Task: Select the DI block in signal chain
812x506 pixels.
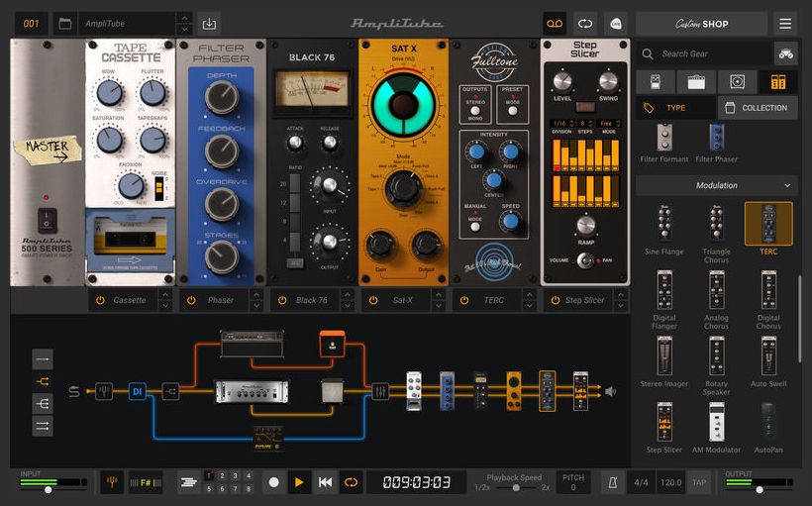Action: [x=138, y=391]
